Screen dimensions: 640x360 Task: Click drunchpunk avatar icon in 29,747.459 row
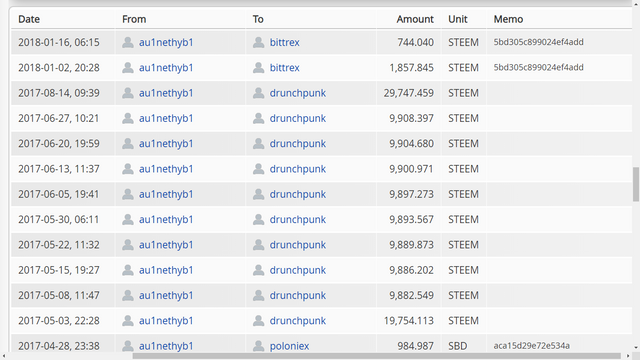click(258, 93)
